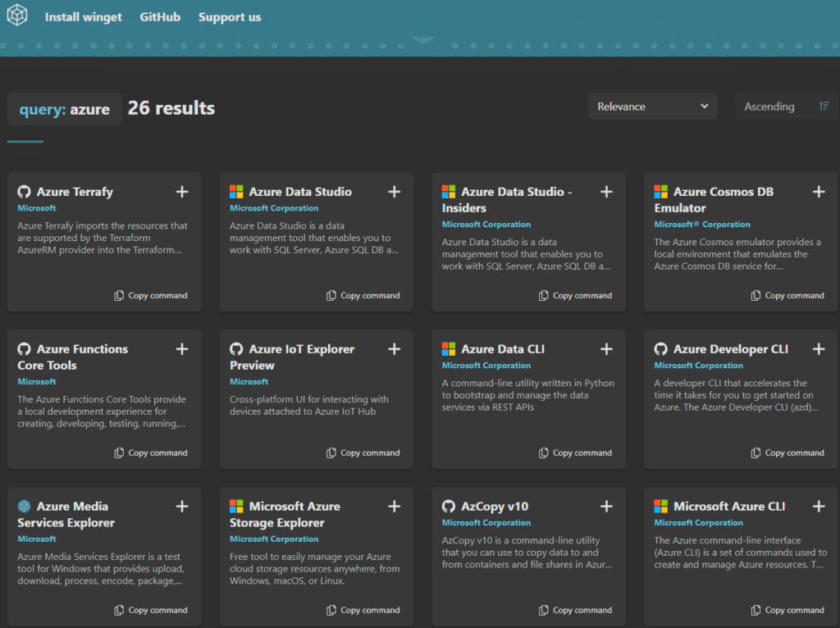Click the GitHub icon beside Azure Developer CLI

[x=660, y=349]
